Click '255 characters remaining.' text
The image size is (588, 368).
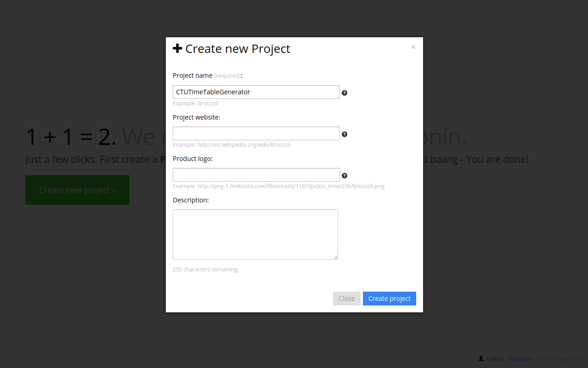coord(206,270)
